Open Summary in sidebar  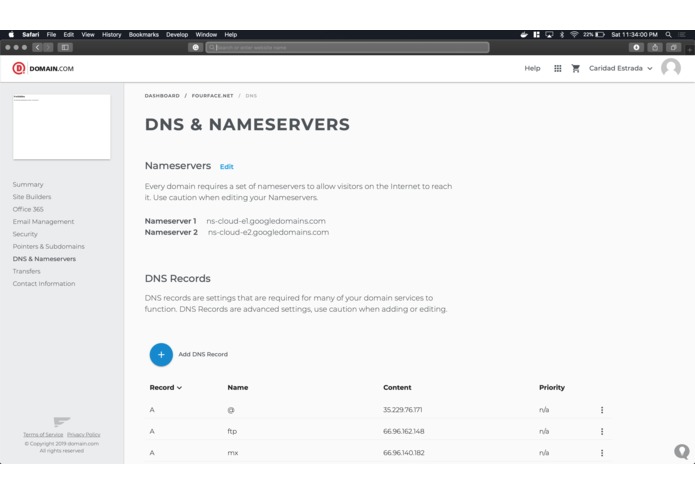click(28, 184)
